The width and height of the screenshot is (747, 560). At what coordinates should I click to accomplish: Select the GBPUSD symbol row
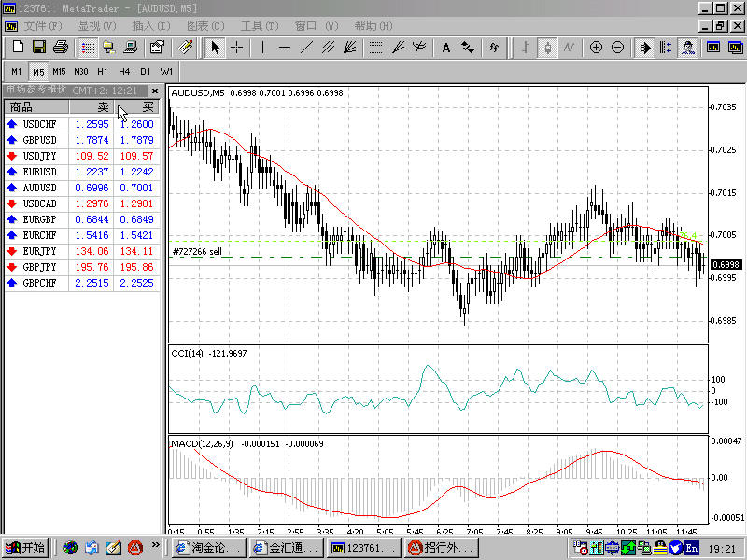pyautogui.click(x=82, y=140)
